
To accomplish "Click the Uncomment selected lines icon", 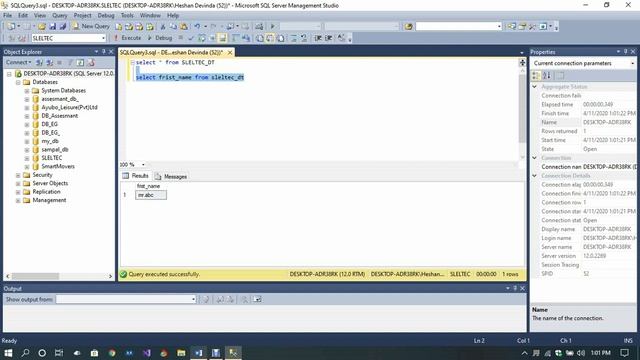I will tap(304, 38).
